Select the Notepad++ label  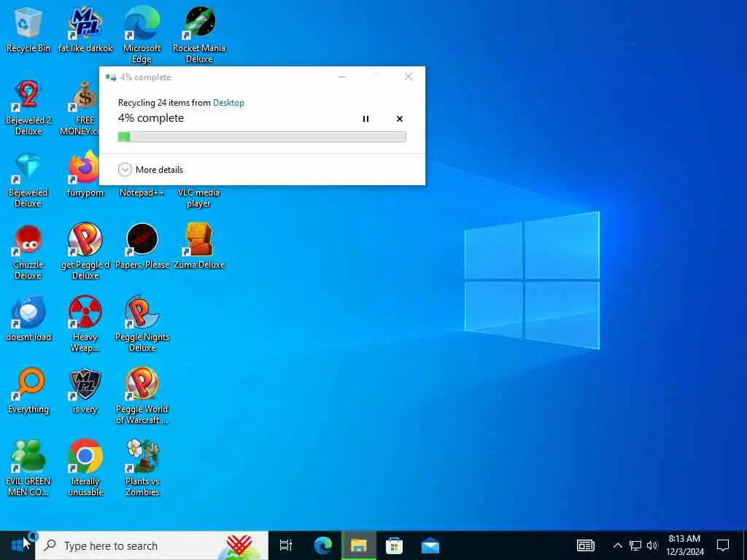pos(142,192)
